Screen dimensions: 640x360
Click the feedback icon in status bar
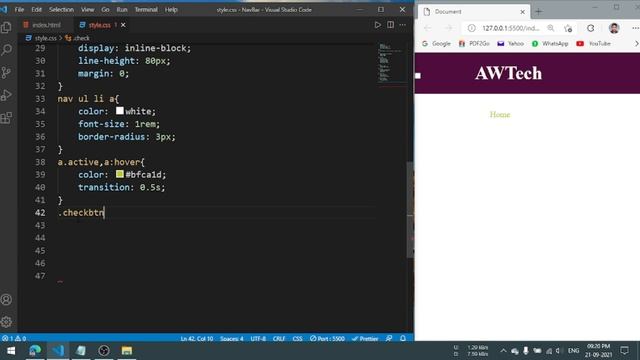click(389, 338)
